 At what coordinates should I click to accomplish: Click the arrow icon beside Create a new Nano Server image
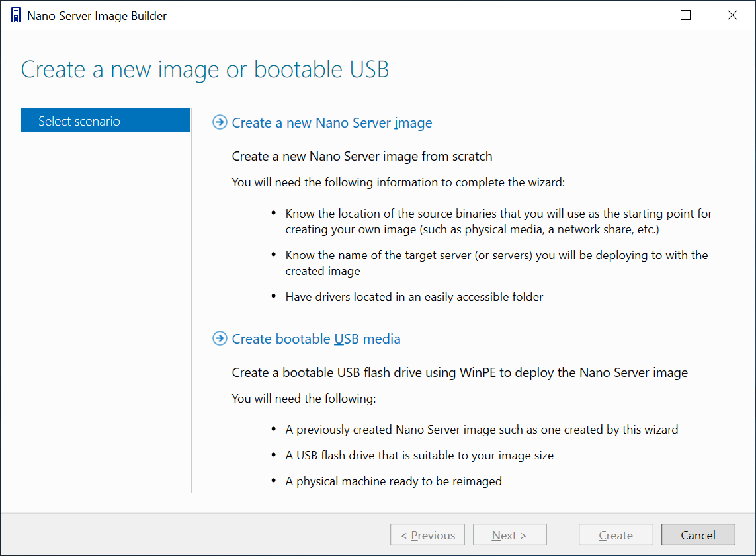coord(220,122)
